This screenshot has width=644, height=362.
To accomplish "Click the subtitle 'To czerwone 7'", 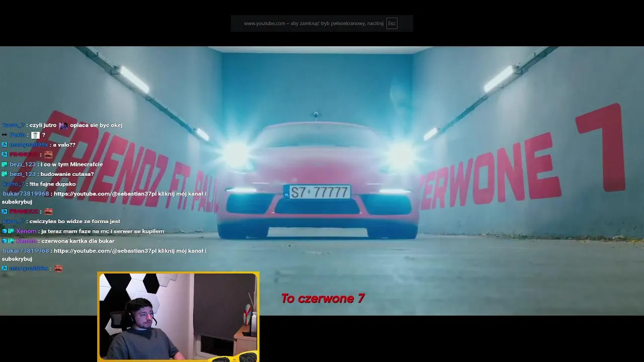I will [x=323, y=299].
